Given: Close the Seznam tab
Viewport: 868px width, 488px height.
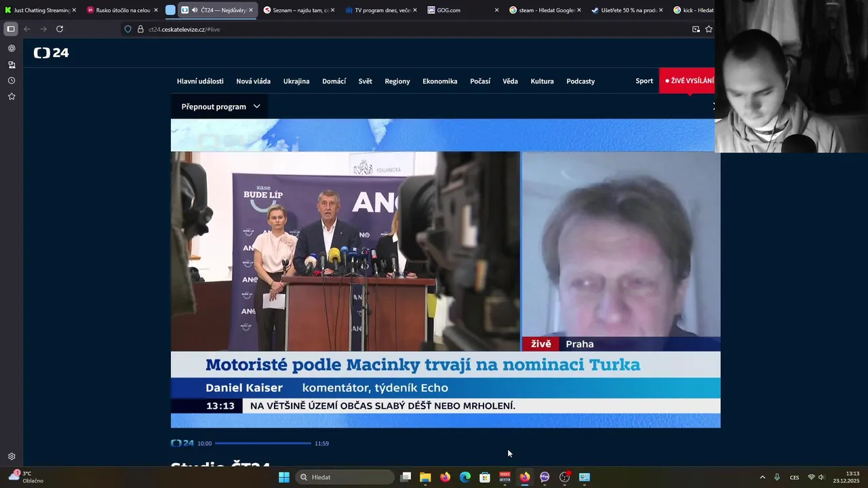Looking at the screenshot, I should tap(332, 10).
